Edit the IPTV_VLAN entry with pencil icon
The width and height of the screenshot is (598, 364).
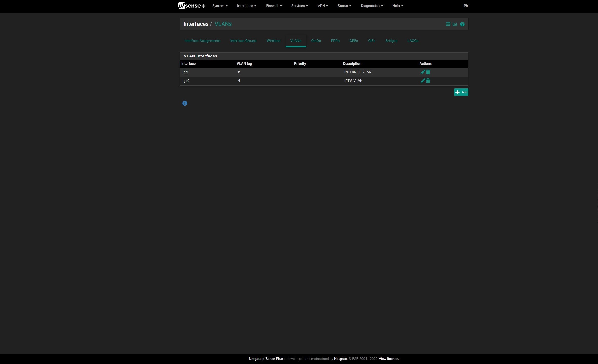point(422,81)
